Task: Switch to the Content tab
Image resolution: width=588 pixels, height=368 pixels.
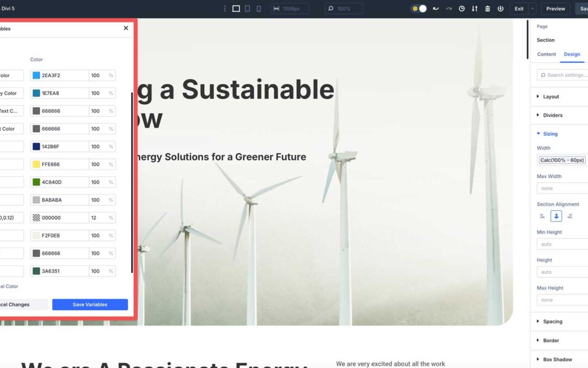Action: click(x=546, y=54)
